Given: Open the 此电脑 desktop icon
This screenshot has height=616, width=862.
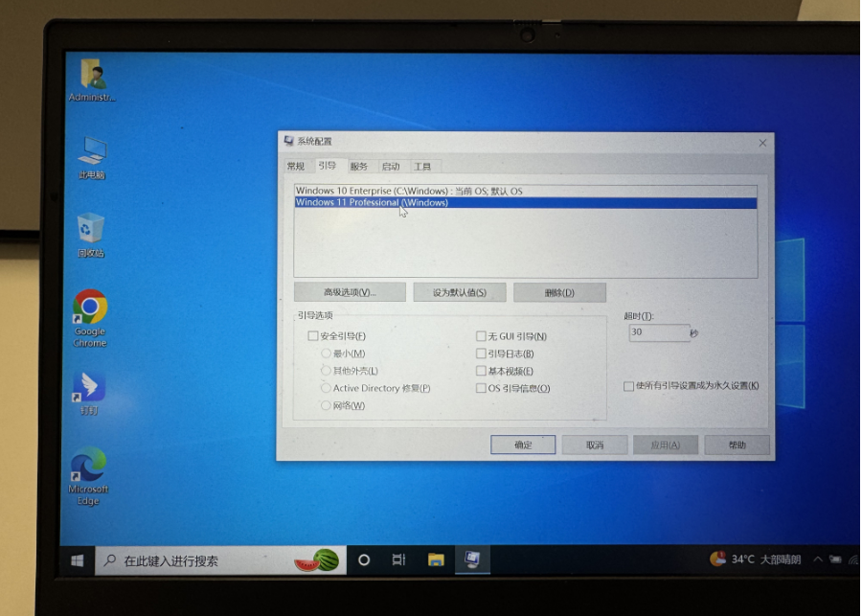Looking at the screenshot, I should (91, 158).
